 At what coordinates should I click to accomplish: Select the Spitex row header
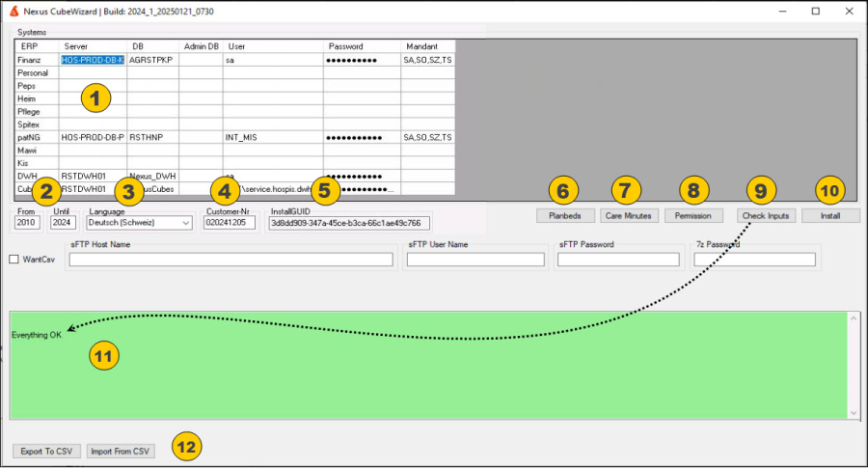[x=37, y=124]
